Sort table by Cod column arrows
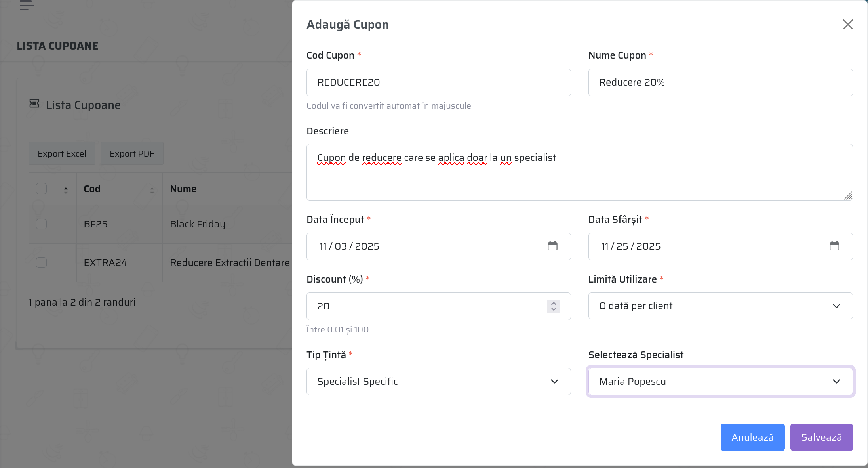The width and height of the screenshot is (868, 468). tap(152, 190)
